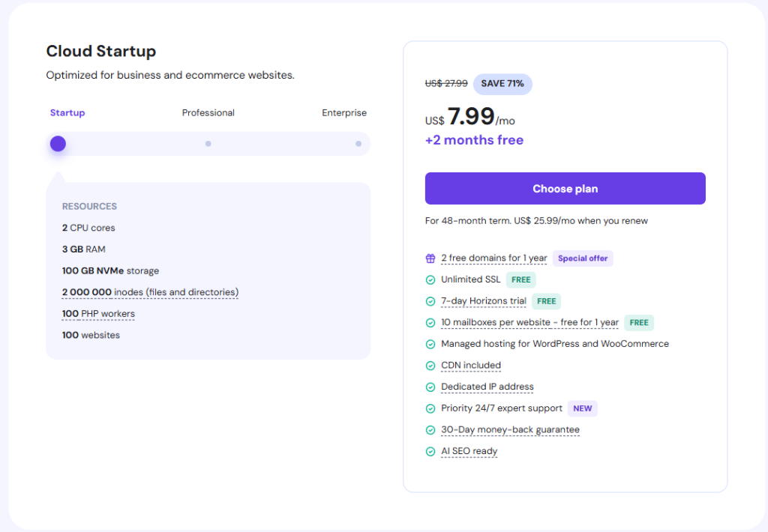
Task: Click the +2 months free text
Action: tap(474, 140)
